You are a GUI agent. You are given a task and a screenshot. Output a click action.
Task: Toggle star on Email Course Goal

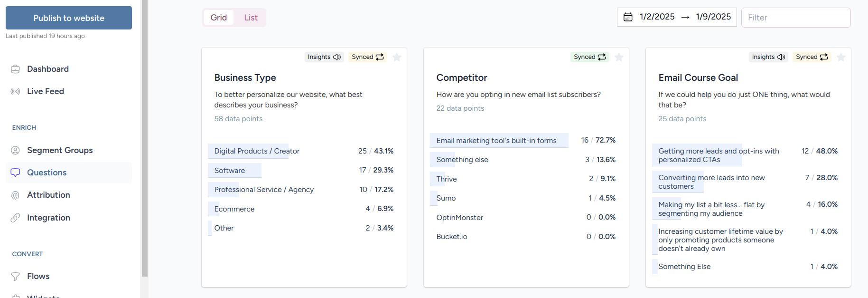[841, 58]
